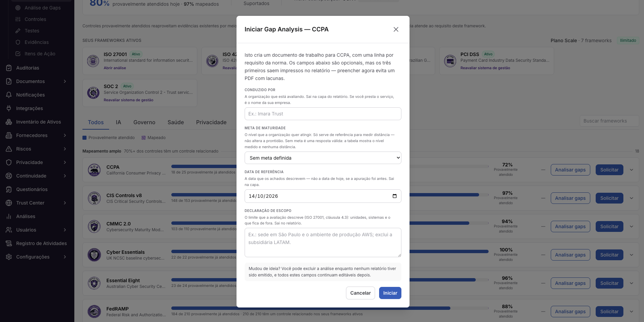The width and height of the screenshot is (644, 322).
Task: Click Solicitar for CMMC 2.0
Action: [610, 226]
